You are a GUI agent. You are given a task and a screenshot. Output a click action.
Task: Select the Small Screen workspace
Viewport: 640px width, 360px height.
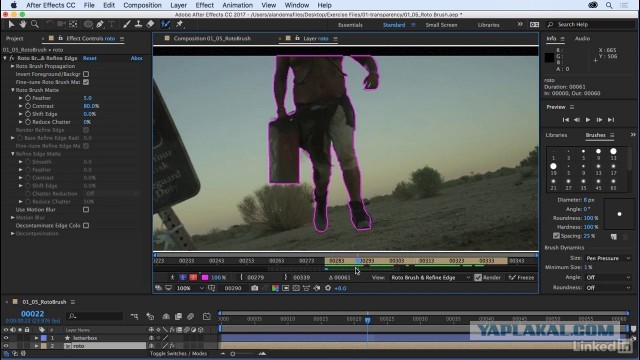pos(441,25)
